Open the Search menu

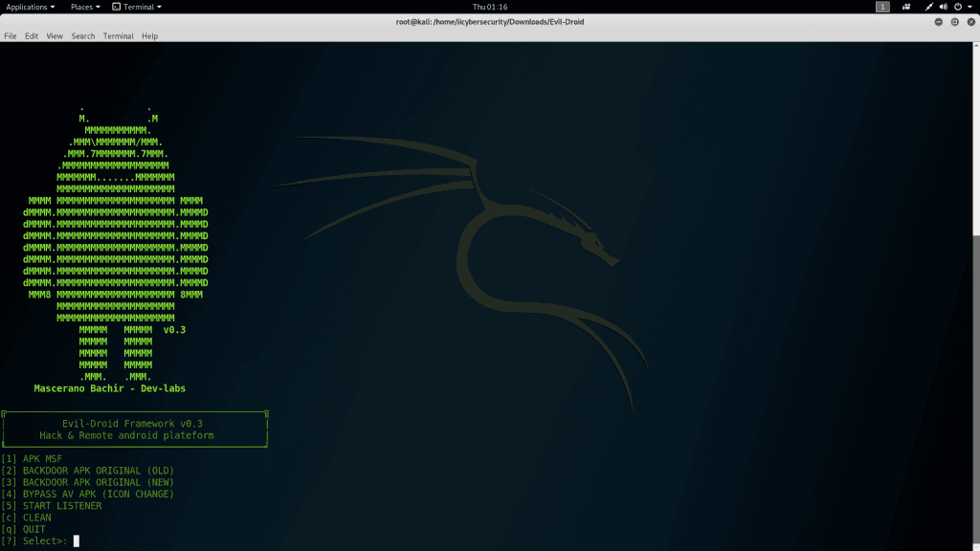click(x=83, y=36)
